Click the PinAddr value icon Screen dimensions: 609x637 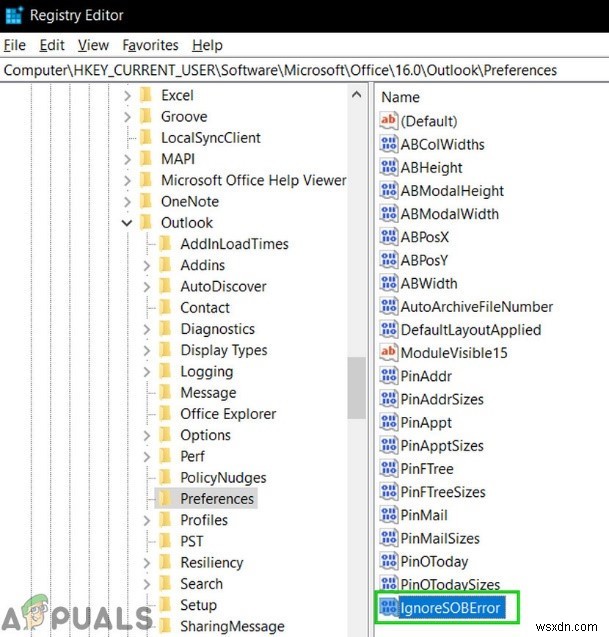(389, 375)
